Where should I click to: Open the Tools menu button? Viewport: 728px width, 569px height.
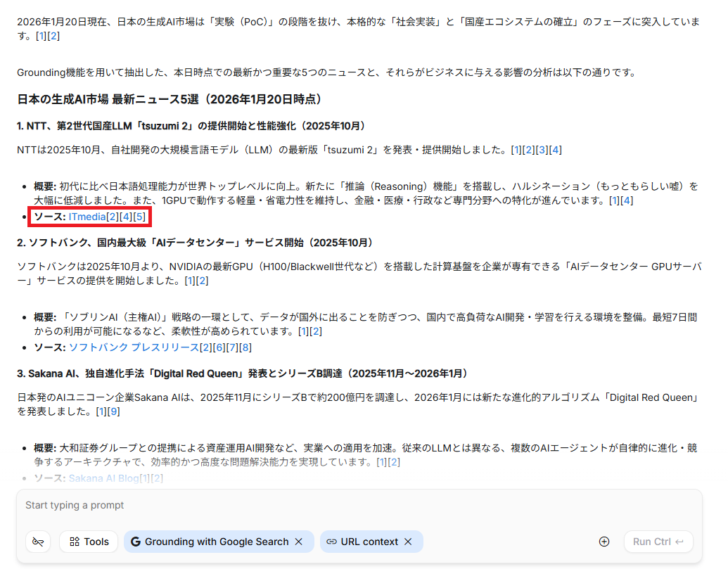[89, 542]
